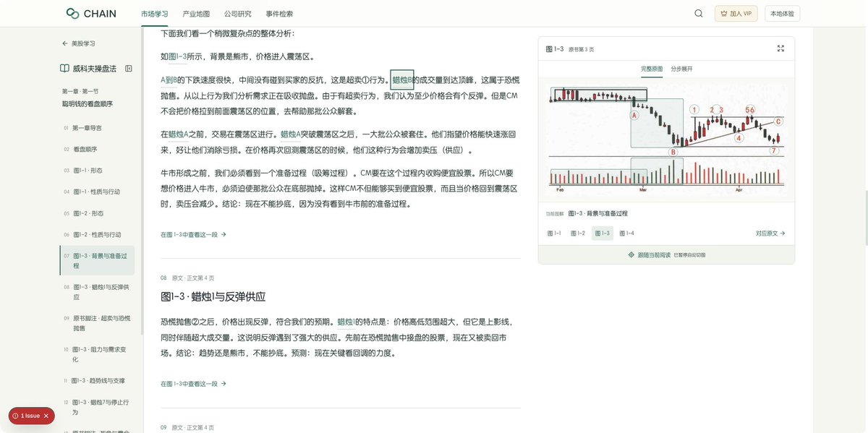The width and height of the screenshot is (868, 433).
Task: Open the 产业地图 nav item
Action: click(x=196, y=14)
